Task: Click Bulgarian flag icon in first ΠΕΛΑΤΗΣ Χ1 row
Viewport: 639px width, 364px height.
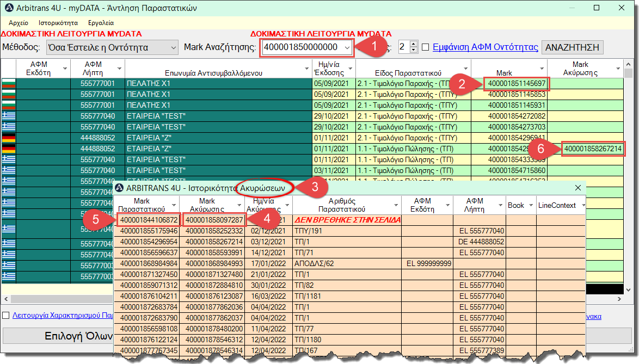Action: [9, 83]
